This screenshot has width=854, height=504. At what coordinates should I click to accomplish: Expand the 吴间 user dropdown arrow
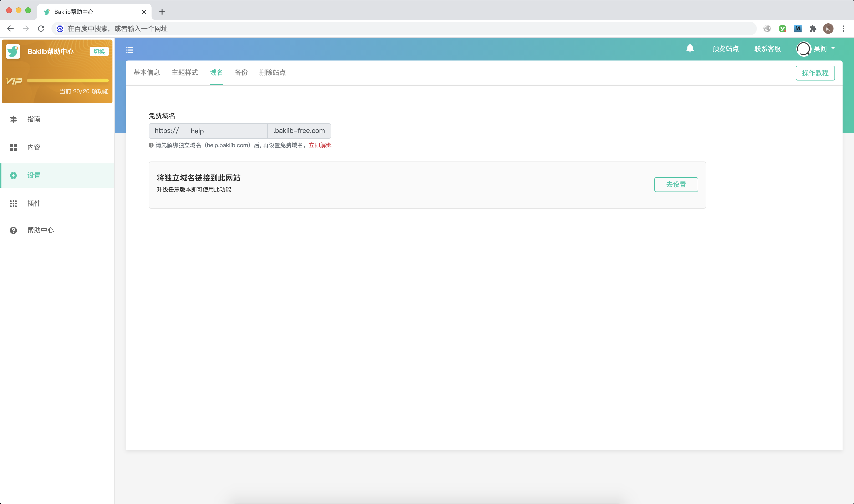tap(833, 49)
